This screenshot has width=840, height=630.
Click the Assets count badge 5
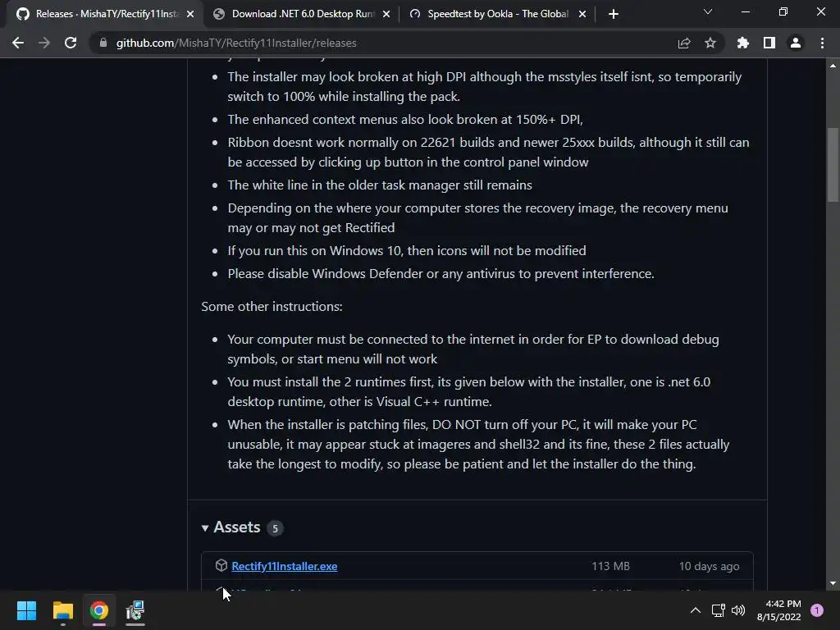click(275, 529)
